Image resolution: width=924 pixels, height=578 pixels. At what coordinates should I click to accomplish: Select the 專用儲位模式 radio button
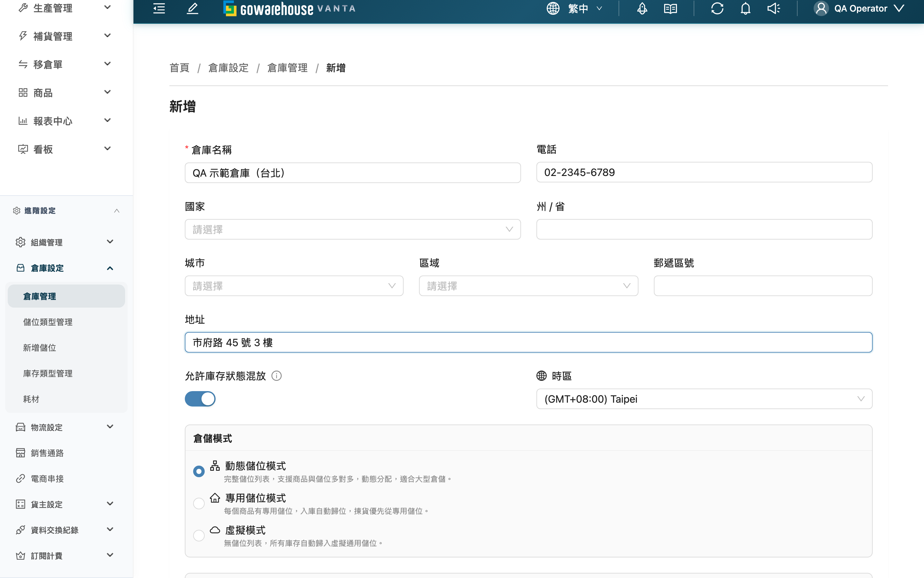[x=199, y=504]
